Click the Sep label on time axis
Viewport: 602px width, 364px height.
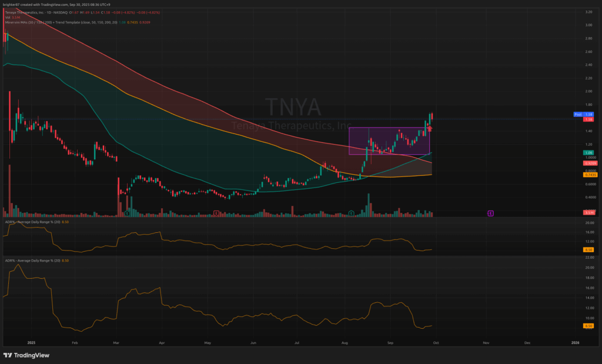(390, 342)
